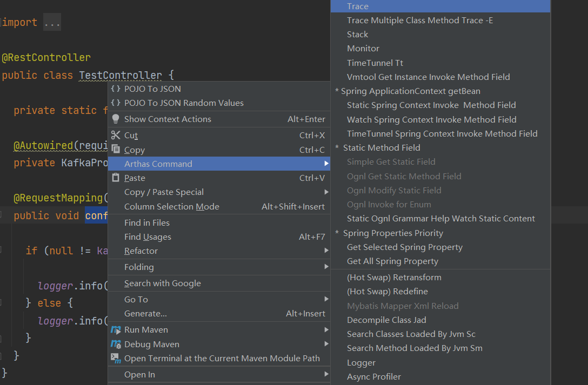Image resolution: width=588 pixels, height=385 pixels.
Task: Choose TimeTunnel Tt
Action: click(x=440, y=63)
